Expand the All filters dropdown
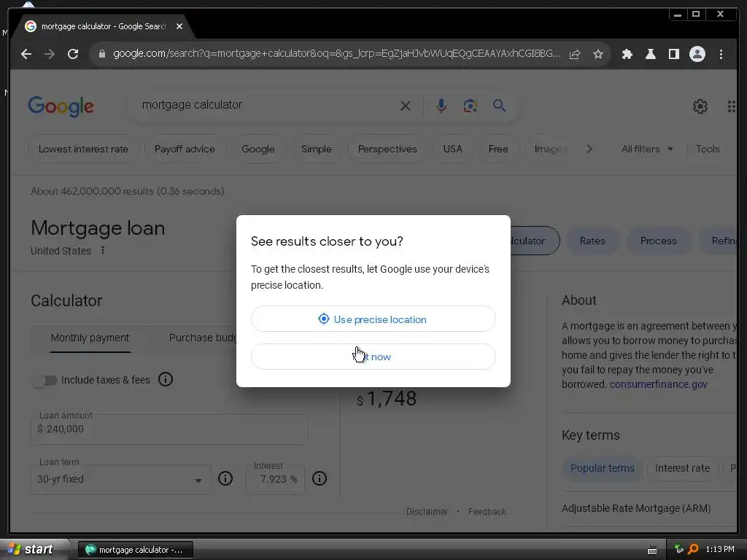Screen dimensions: 747x560 (647, 149)
